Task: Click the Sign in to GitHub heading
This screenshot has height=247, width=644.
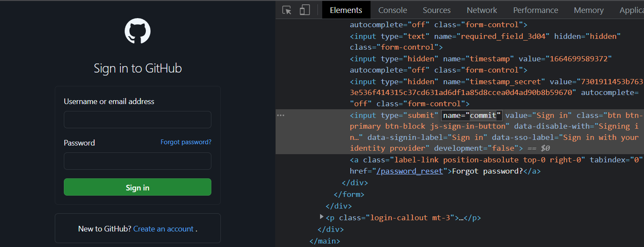Action: 138,68
